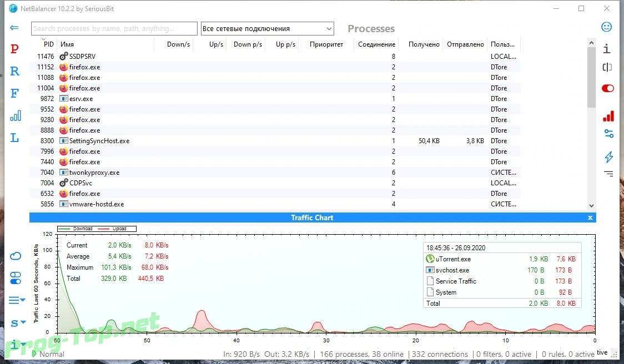Click the 332 connections status entry
Screen dimensions: 624x364
click(x=440, y=354)
